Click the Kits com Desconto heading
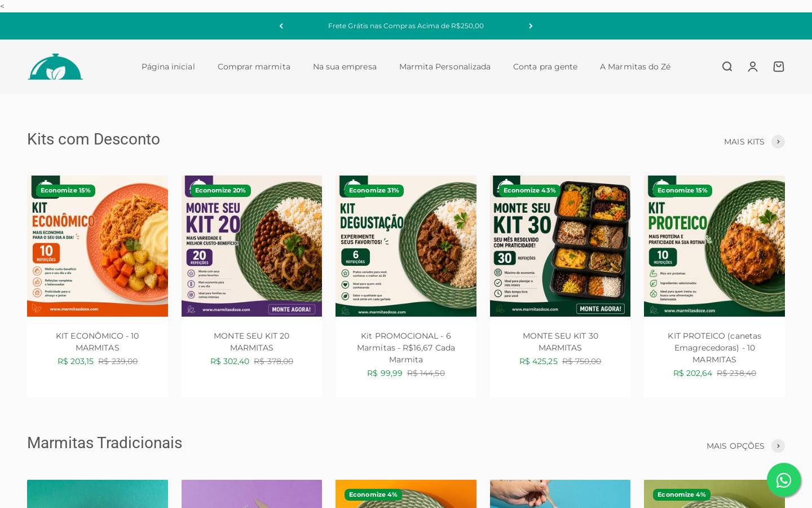812x508 pixels. point(94,139)
